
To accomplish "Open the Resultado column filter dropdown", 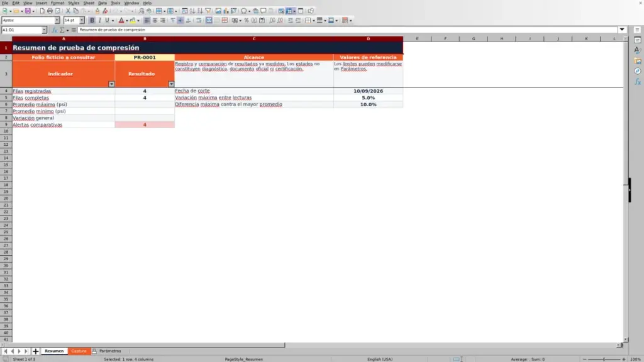I will click(x=171, y=84).
